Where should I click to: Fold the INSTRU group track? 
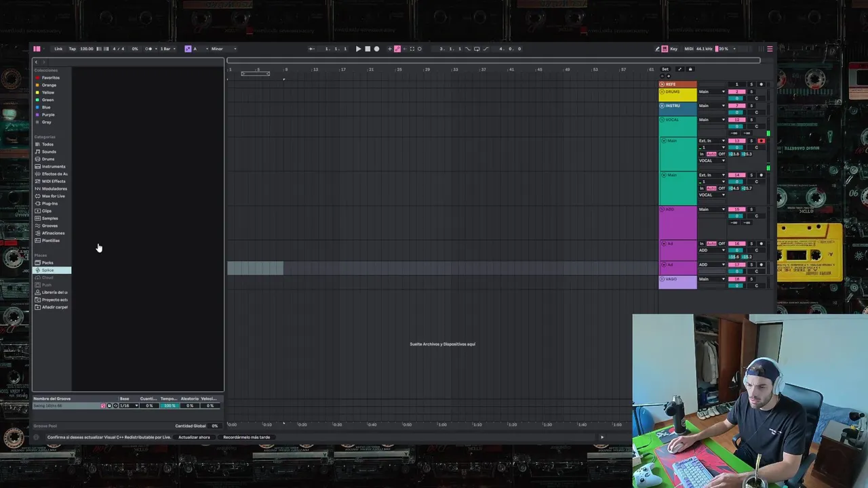662,106
